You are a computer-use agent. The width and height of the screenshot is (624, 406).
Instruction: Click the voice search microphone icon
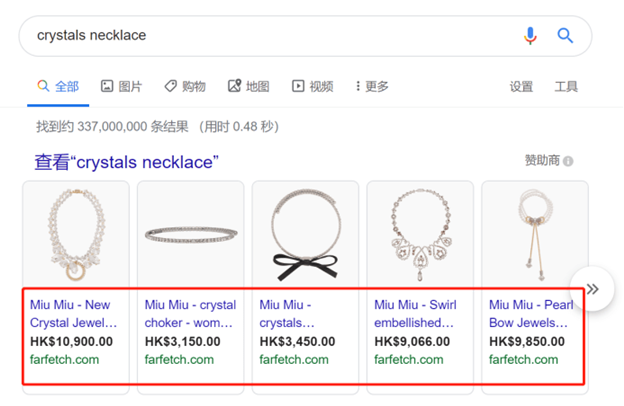click(530, 36)
